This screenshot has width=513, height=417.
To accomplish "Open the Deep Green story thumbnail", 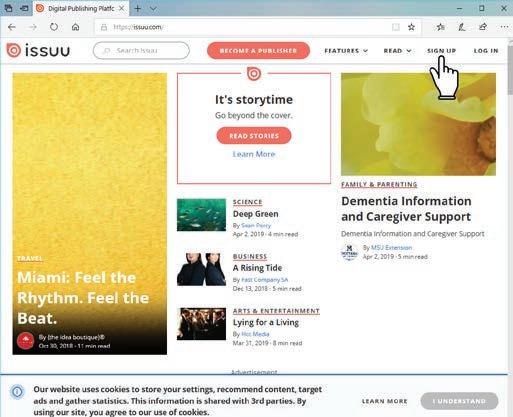I will click(x=201, y=215).
